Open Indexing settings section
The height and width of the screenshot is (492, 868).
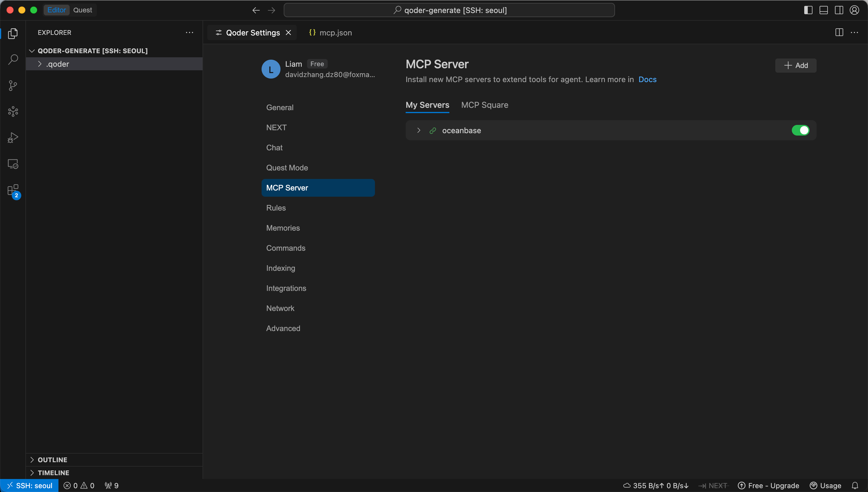tap(318, 268)
